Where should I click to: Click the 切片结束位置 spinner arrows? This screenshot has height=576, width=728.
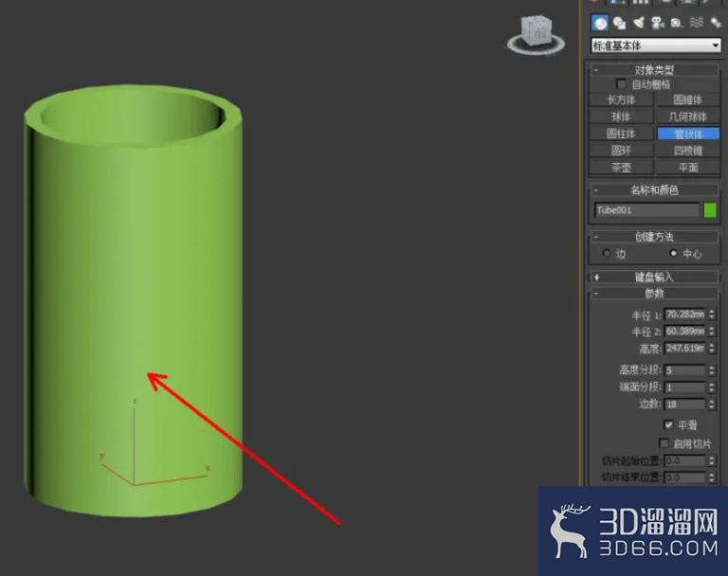[712, 477]
